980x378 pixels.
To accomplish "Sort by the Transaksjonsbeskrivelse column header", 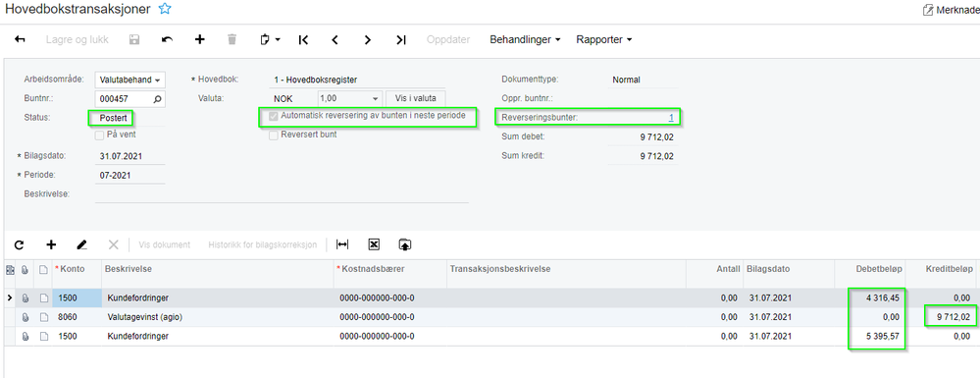I will (566, 269).
